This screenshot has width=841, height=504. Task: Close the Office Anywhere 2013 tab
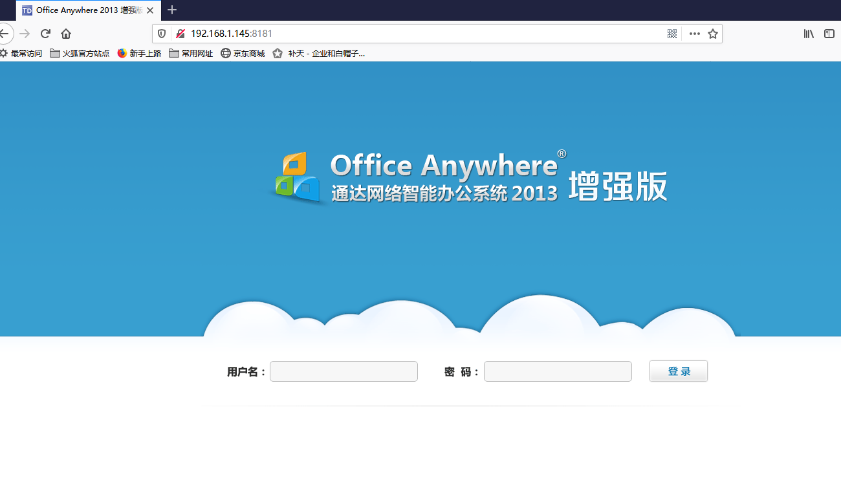pyautogui.click(x=150, y=10)
